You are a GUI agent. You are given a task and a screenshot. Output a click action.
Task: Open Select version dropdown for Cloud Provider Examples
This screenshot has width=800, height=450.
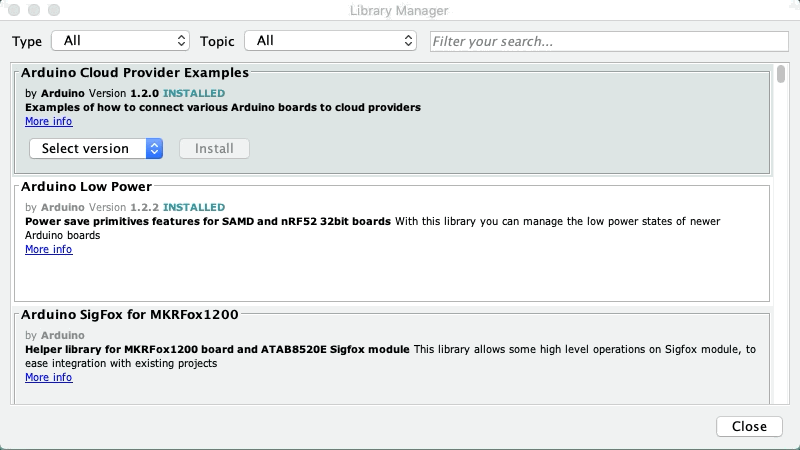(96, 148)
